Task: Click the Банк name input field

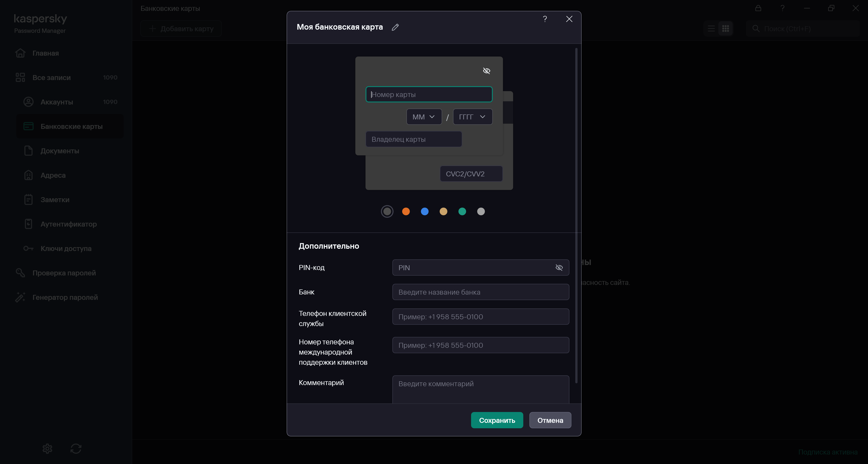Action: [x=480, y=292]
